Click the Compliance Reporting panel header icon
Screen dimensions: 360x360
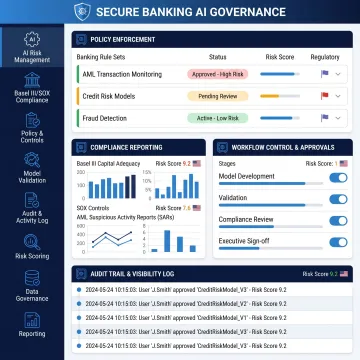[x=81, y=147]
